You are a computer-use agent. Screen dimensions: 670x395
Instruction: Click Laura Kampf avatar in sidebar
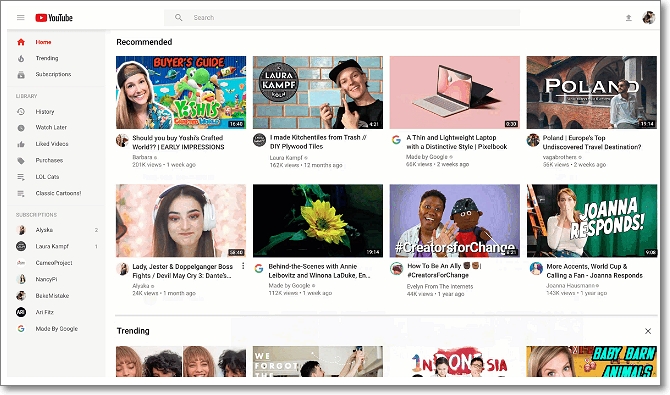point(21,246)
